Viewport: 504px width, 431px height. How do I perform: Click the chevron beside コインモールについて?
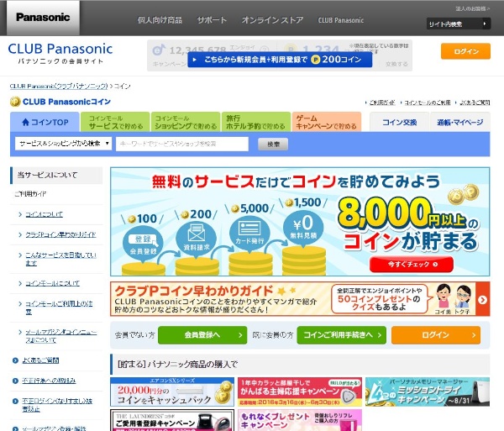20,283
